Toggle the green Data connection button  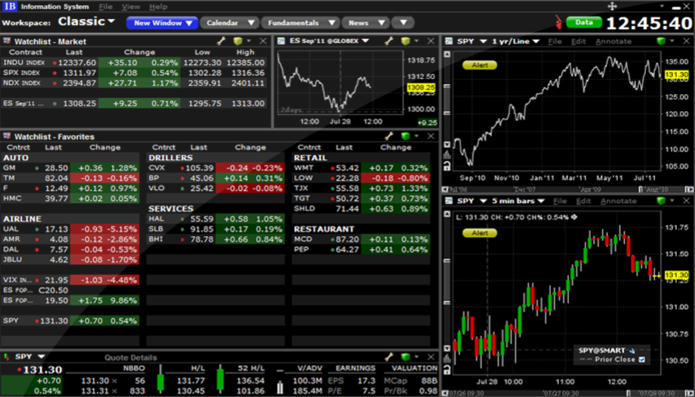[584, 22]
